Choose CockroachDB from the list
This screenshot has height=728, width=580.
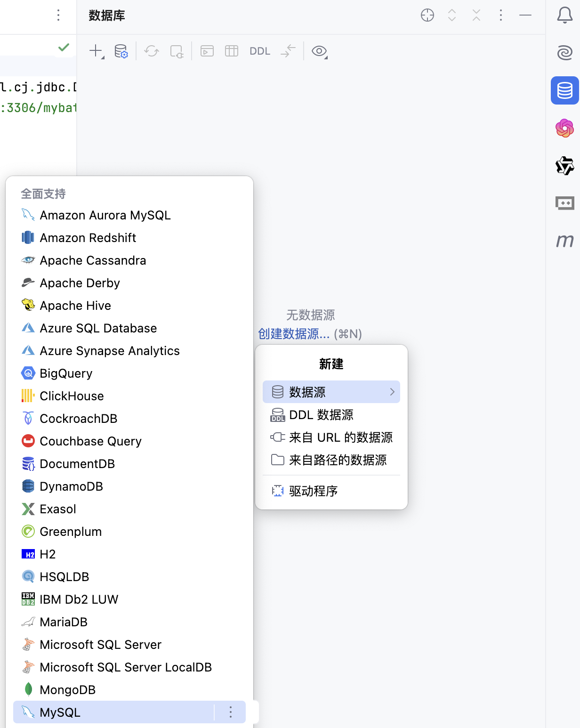point(129,419)
